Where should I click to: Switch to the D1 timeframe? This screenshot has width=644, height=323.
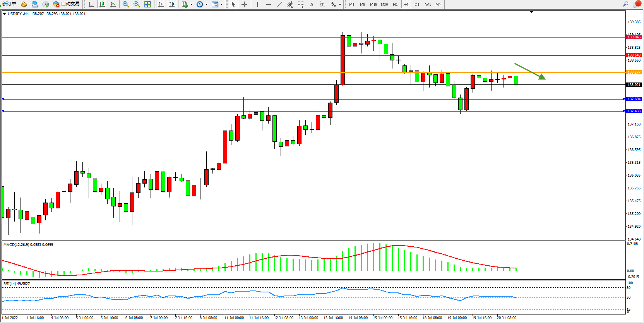(x=417, y=4)
